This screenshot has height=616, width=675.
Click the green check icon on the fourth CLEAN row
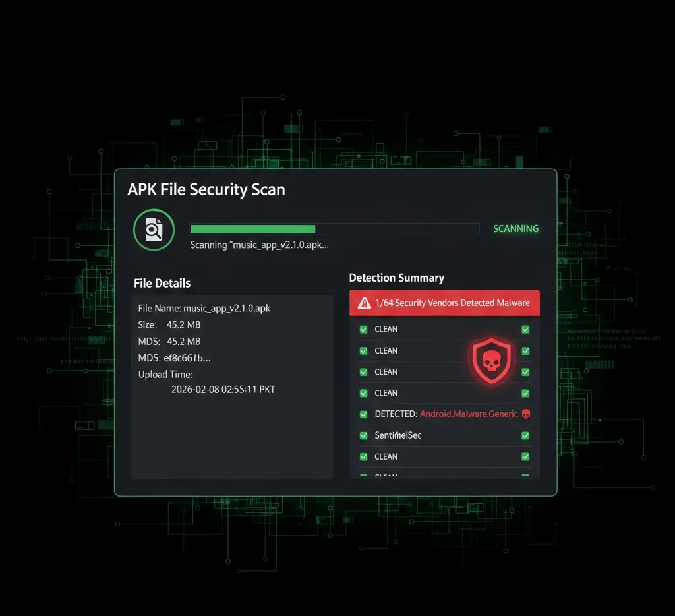click(x=363, y=392)
